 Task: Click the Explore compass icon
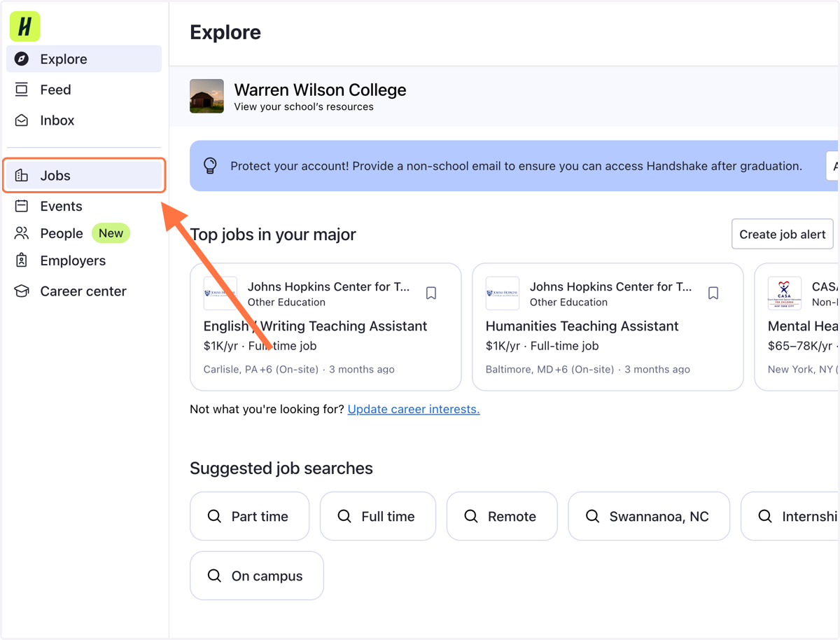22,59
